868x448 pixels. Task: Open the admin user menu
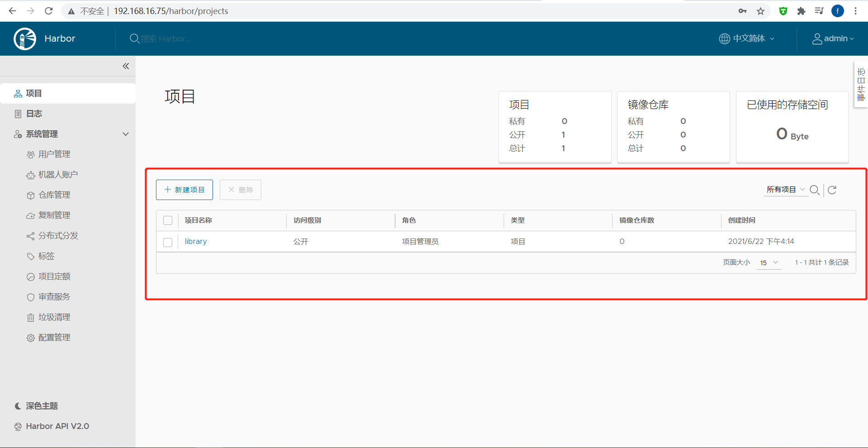(x=833, y=39)
